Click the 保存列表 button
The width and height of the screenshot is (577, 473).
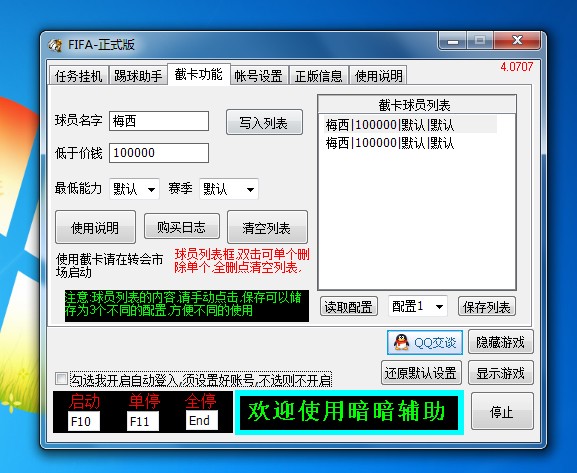tap(487, 306)
